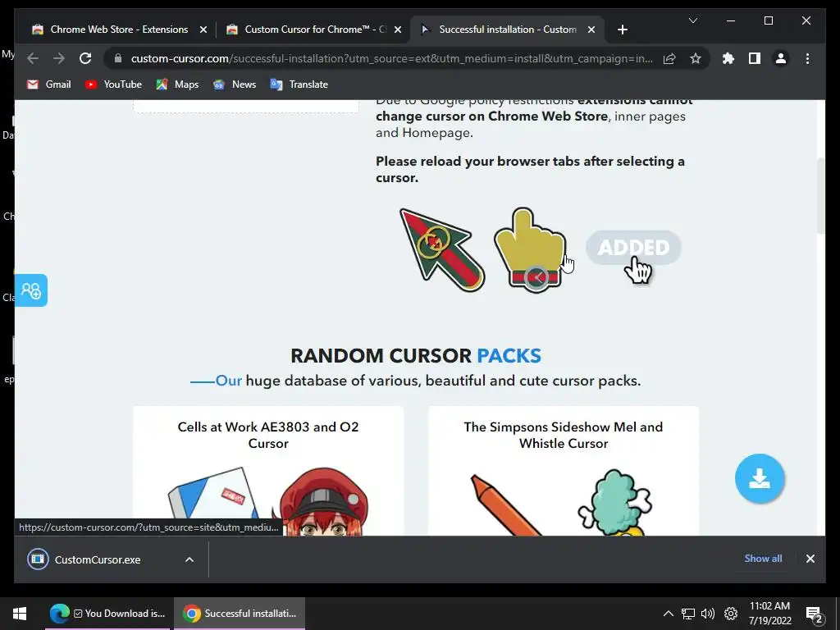Open settings gear in system tray
The width and height of the screenshot is (840, 630).
pos(731,614)
